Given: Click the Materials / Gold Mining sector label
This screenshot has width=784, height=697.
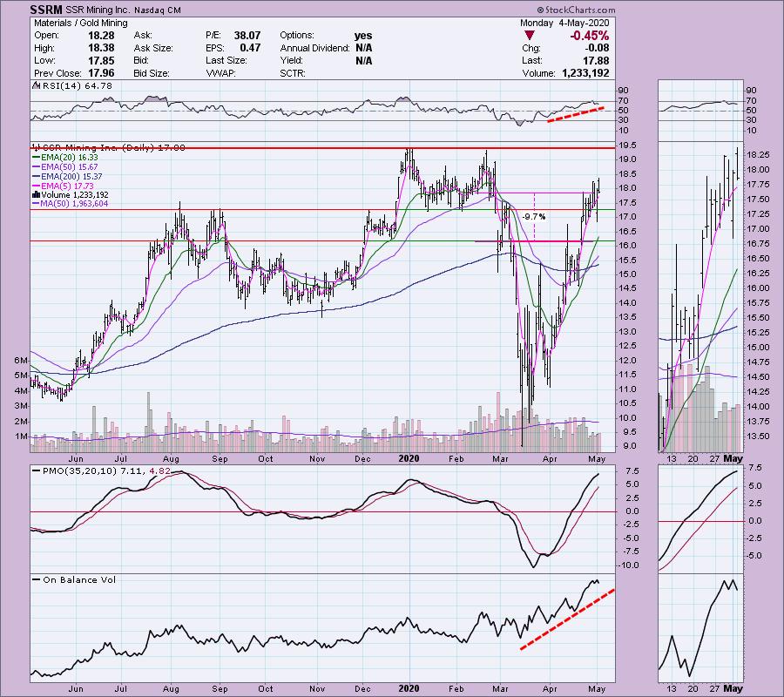Looking at the screenshot, I should (x=80, y=23).
